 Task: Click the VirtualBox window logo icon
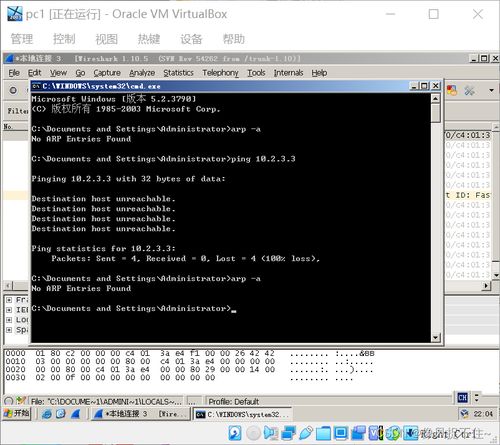tap(15, 14)
